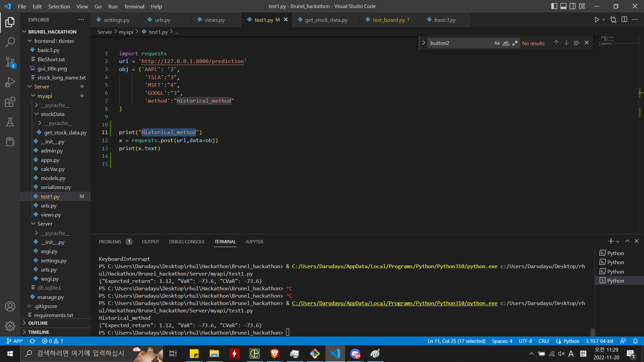Toggle Match Whole Word in the find widget

tap(506, 43)
